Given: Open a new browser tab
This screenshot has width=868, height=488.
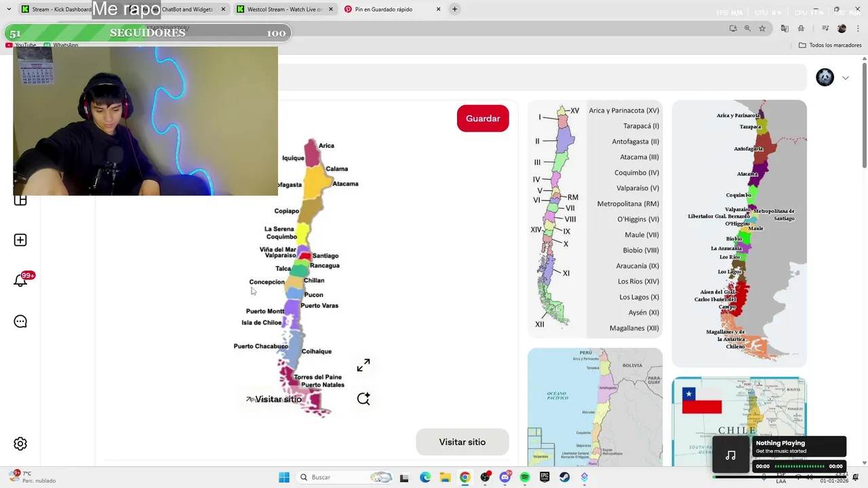Looking at the screenshot, I should pyautogui.click(x=454, y=9).
